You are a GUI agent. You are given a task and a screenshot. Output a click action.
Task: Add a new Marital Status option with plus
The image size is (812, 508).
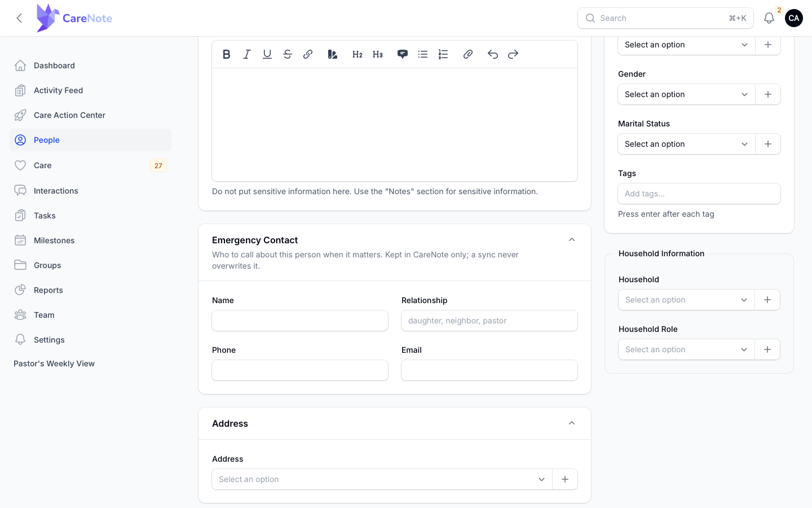point(768,144)
